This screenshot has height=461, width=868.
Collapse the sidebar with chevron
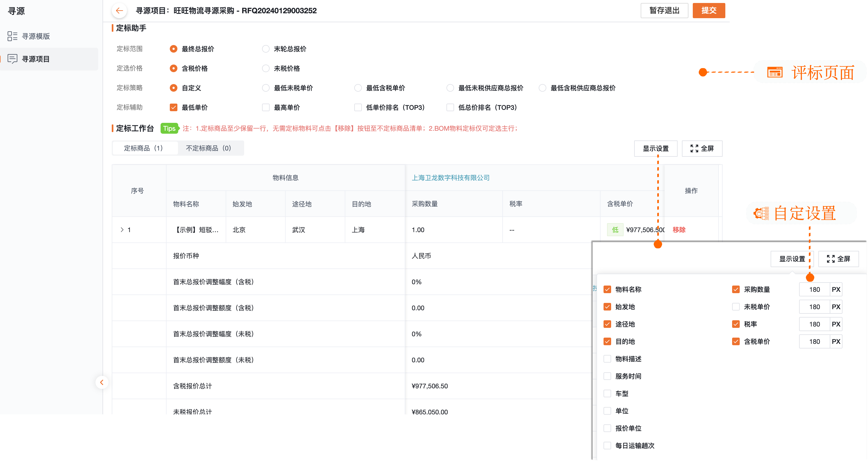pos(102,382)
